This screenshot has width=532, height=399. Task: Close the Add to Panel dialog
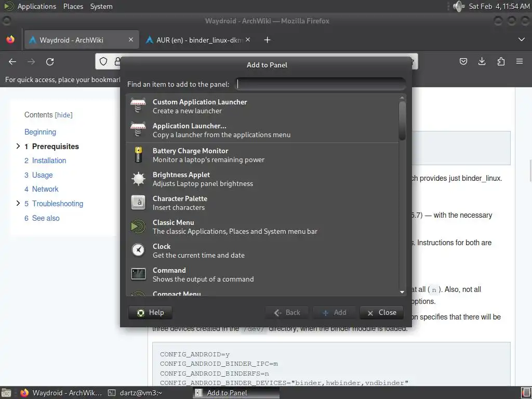(382, 312)
